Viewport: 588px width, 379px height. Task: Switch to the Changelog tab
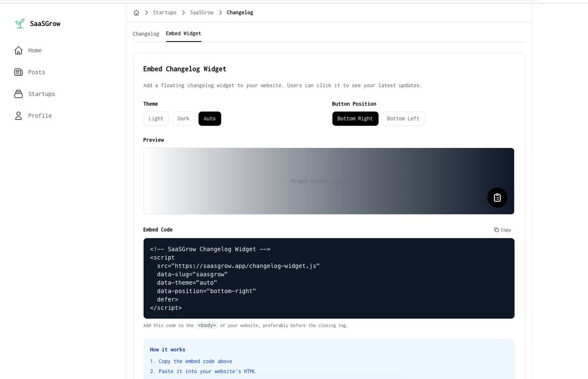point(146,34)
